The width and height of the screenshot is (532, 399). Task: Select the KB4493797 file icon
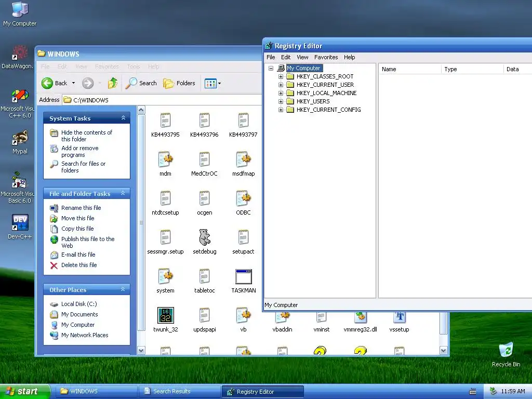243,121
